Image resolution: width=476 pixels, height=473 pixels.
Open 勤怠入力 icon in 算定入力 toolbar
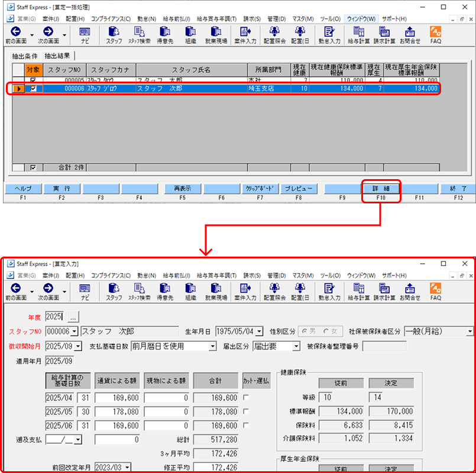click(x=329, y=289)
